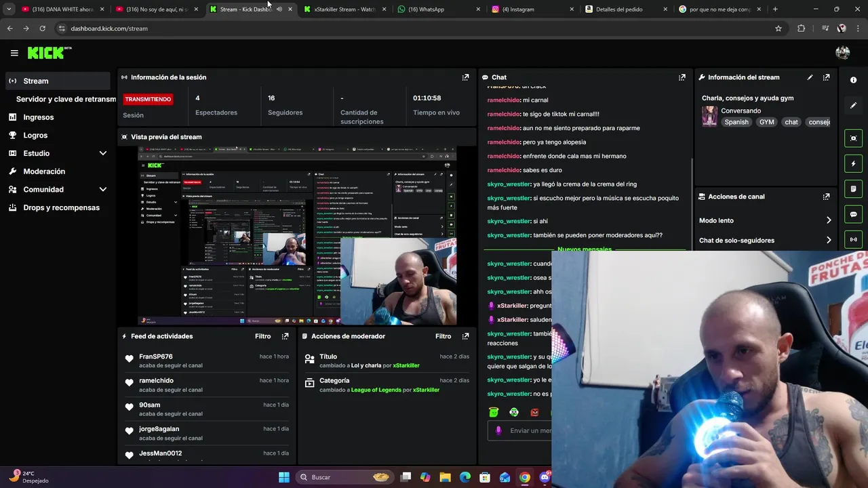Bookmark this page with the star icon
Viewport: 868px width, 488px height.
coord(778,28)
